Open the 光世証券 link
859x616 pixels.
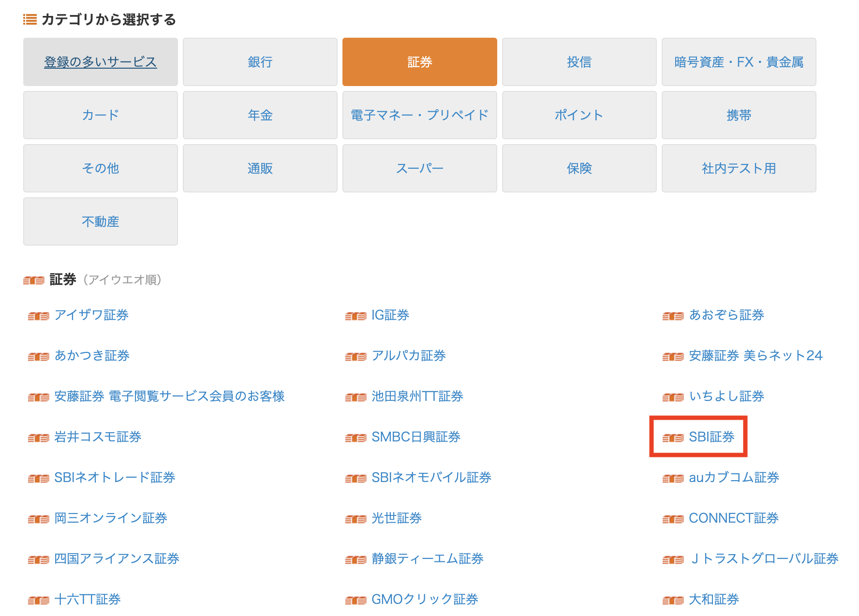[x=397, y=518]
